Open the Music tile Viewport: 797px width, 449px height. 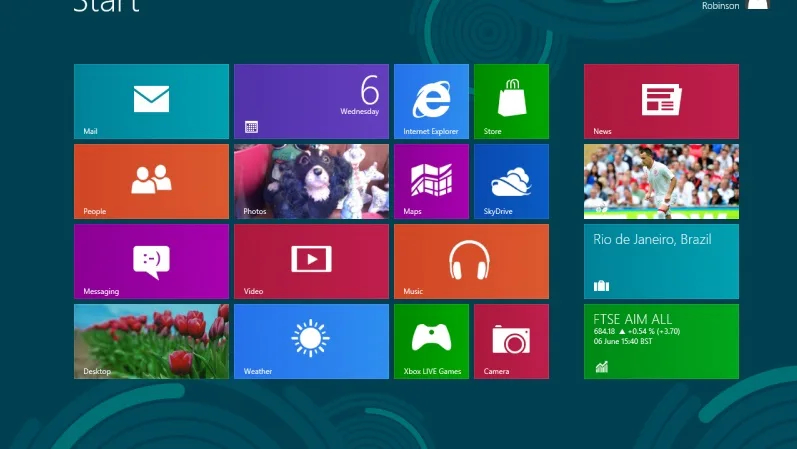(x=472, y=261)
